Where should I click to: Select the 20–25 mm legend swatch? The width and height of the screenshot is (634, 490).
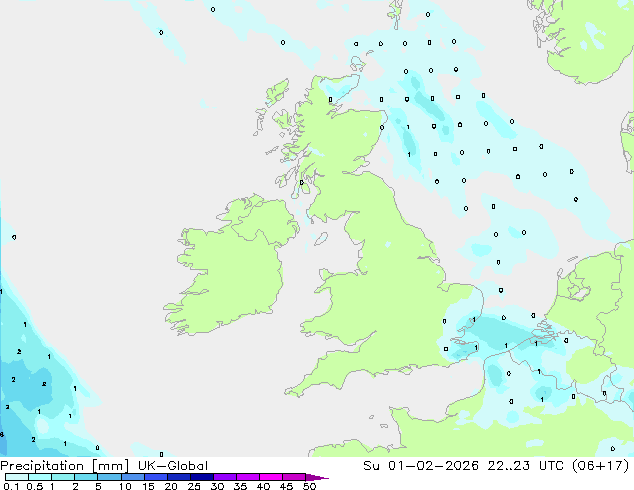(x=179, y=477)
